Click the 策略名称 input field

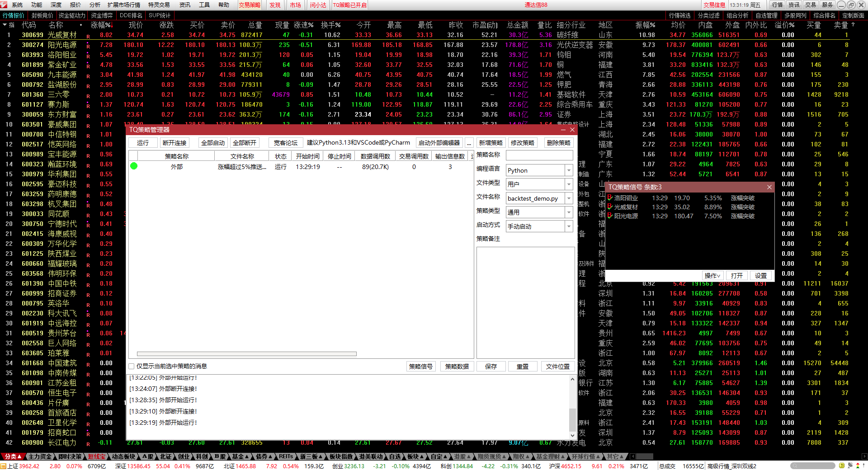pyautogui.click(x=539, y=155)
